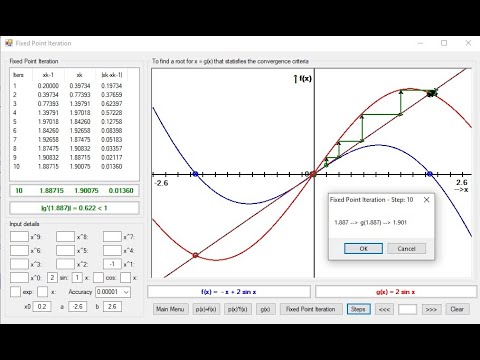Click the Clear button

pos(457,309)
